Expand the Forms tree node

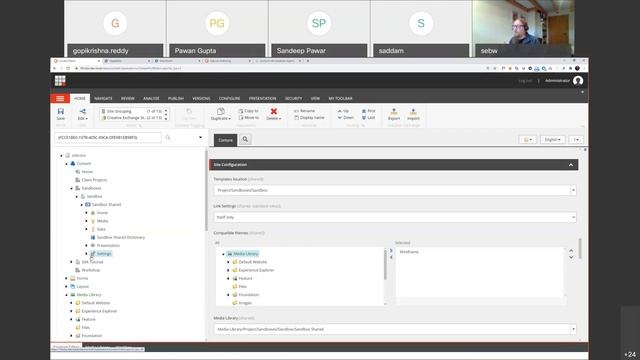67,278
